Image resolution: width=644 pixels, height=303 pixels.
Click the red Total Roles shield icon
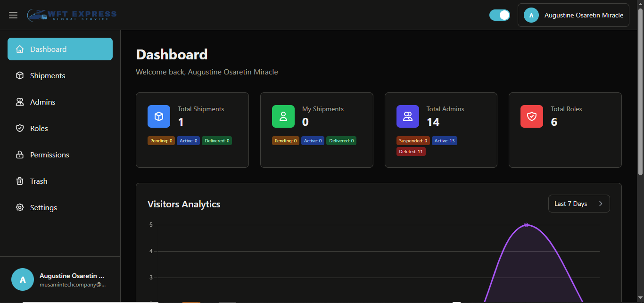532,116
